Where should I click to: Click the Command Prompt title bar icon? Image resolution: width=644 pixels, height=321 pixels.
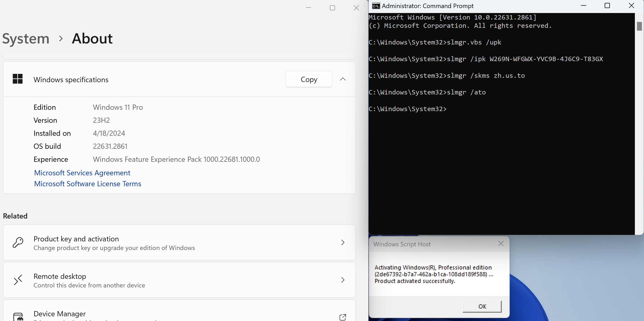point(376,6)
